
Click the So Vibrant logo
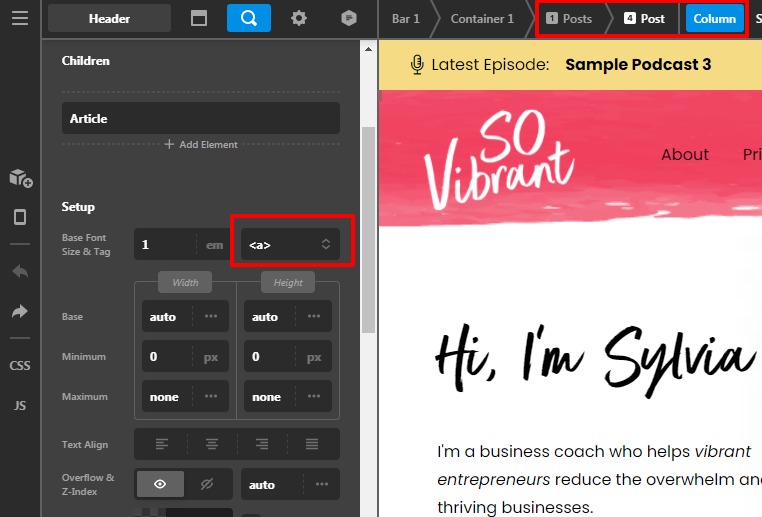point(500,159)
